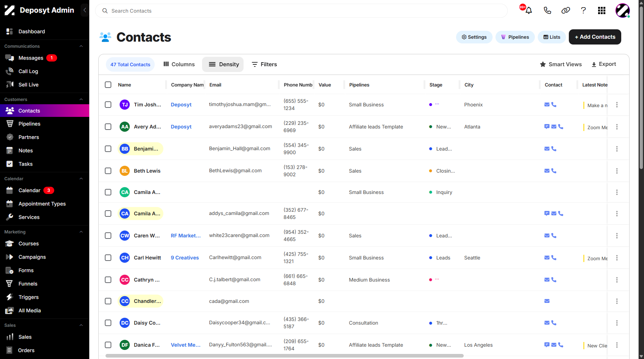Check the Beth Lewis row checkbox
The width and height of the screenshot is (644, 359).
coord(108,171)
